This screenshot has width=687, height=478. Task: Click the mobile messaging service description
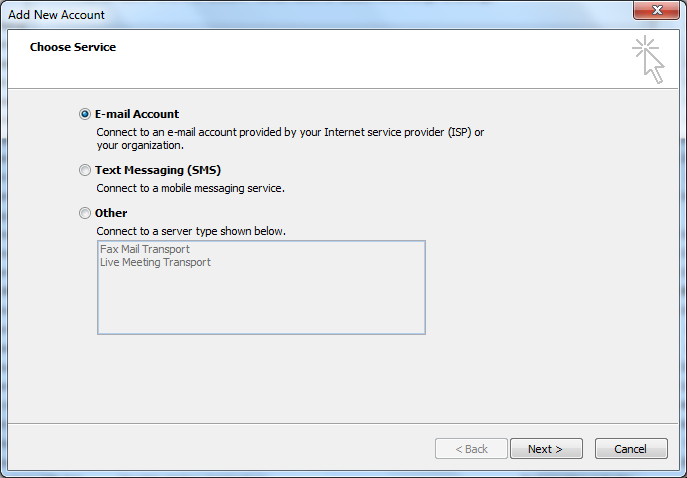click(x=190, y=188)
